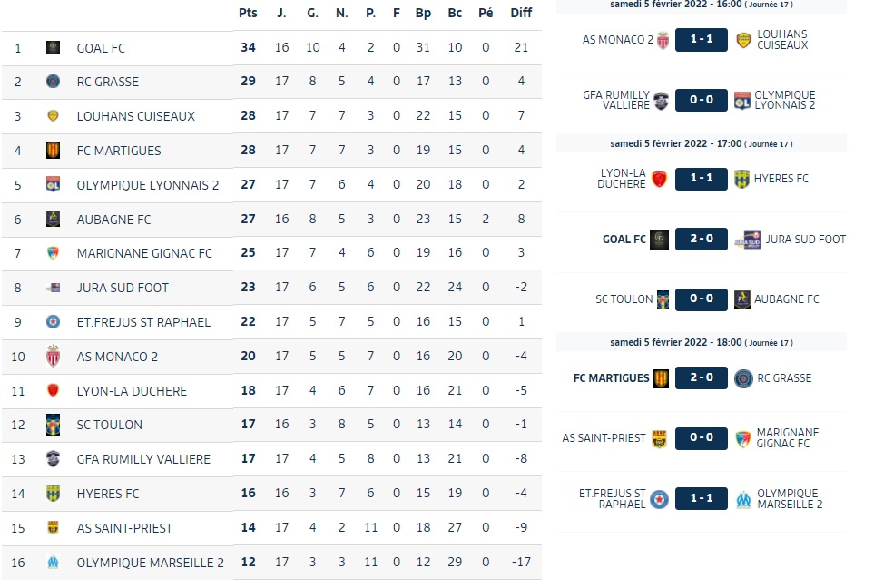The width and height of the screenshot is (874, 588).
Task: Open the MARIGNANE GIGNAC FC team link in the standings
Action: [144, 253]
